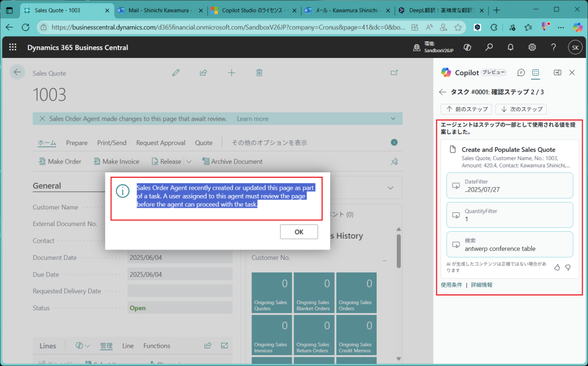Open the 使用条件 link
Image resolution: width=588 pixels, height=366 pixels.
coord(451,285)
